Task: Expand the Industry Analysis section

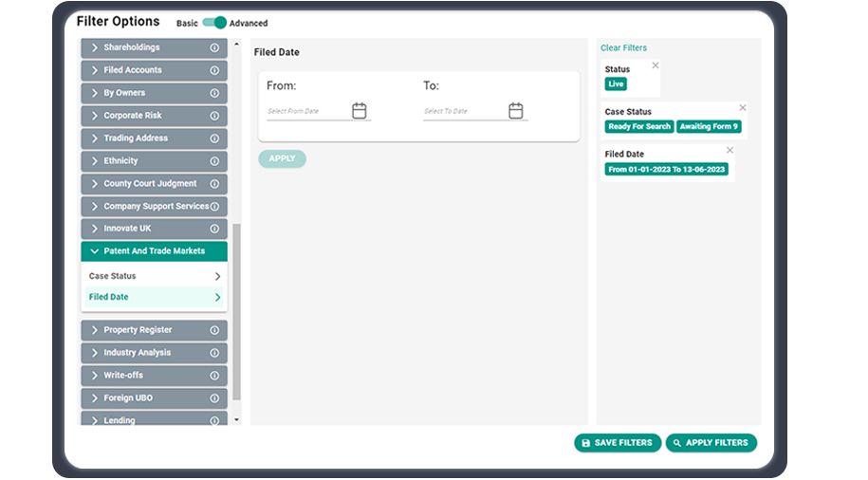Action: pos(154,353)
